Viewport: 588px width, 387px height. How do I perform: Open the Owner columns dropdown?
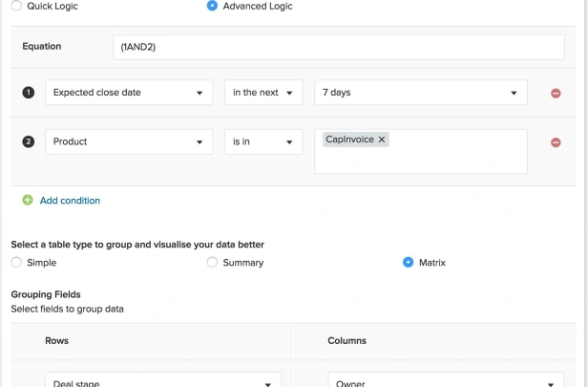[x=446, y=380]
